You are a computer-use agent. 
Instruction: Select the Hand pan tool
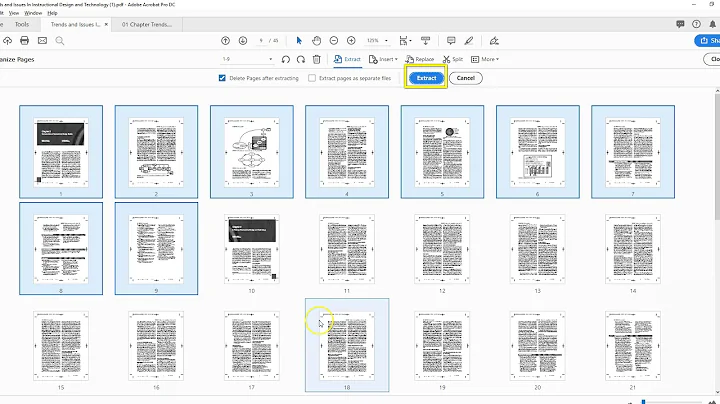tap(316, 41)
